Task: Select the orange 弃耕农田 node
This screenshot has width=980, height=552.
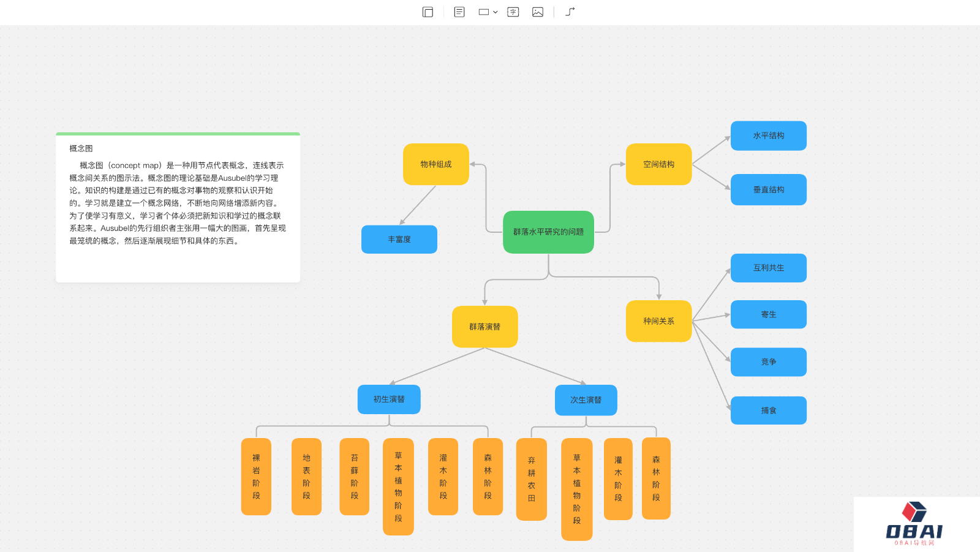Action: point(531,479)
